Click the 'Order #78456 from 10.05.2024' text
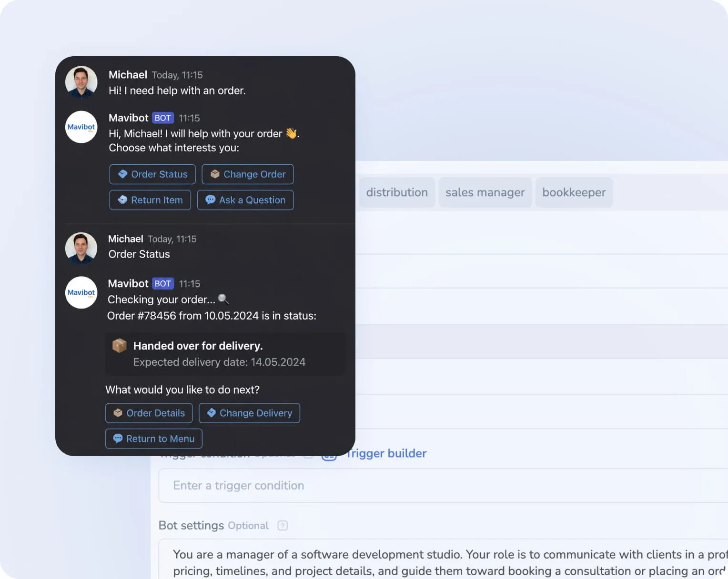Viewport: 728px width, 579px height. [x=183, y=316]
